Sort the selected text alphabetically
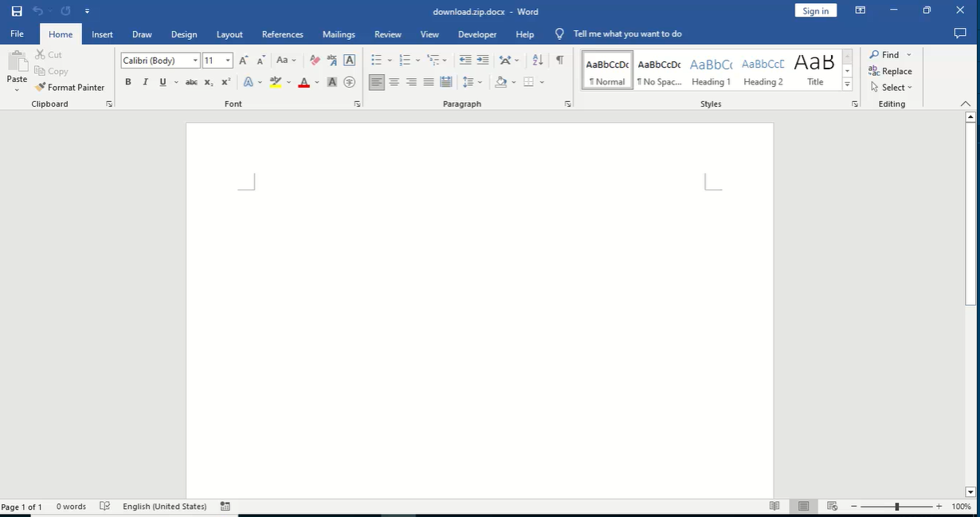Image resolution: width=980 pixels, height=517 pixels. pyautogui.click(x=538, y=61)
